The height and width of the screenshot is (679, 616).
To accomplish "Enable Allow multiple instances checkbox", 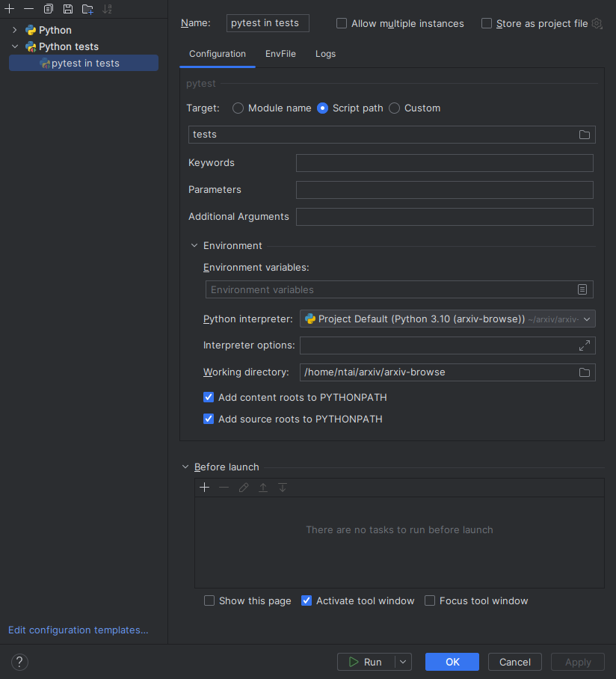I will tap(342, 23).
